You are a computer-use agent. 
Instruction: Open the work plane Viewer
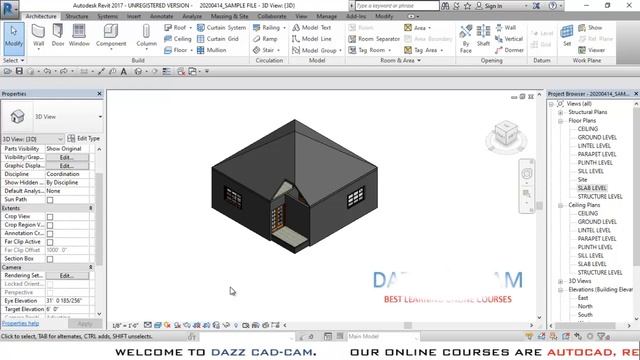(591, 50)
